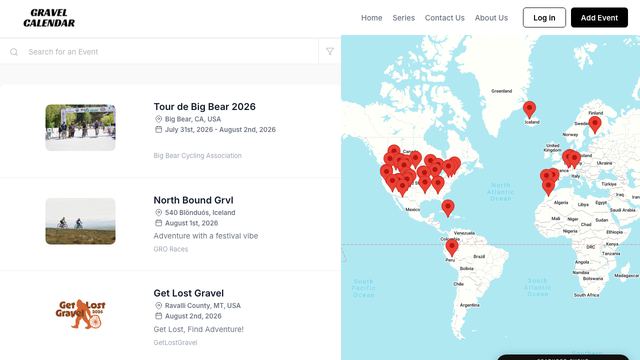Image resolution: width=640 pixels, height=360 pixels.
Task: Open the North Bound Grvl event title
Action: pyautogui.click(x=193, y=200)
